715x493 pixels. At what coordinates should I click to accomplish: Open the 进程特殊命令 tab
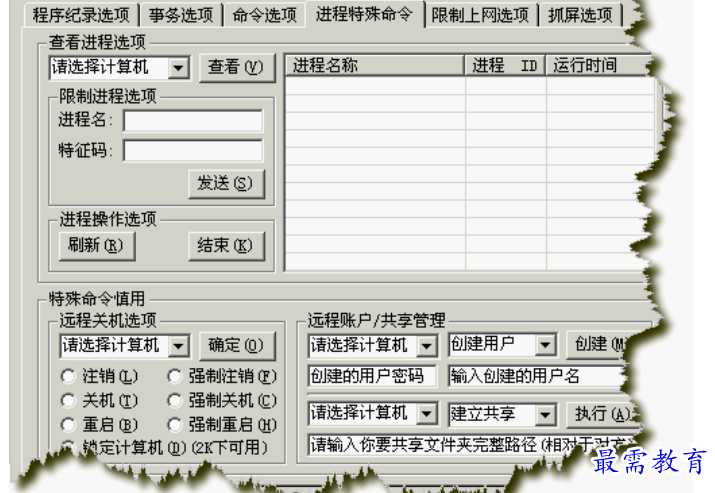coord(364,14)
